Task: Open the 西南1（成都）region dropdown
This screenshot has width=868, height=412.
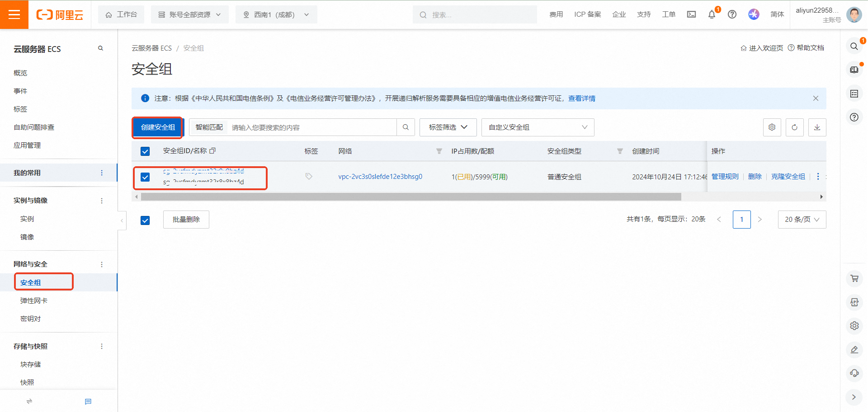Action: 276,14
